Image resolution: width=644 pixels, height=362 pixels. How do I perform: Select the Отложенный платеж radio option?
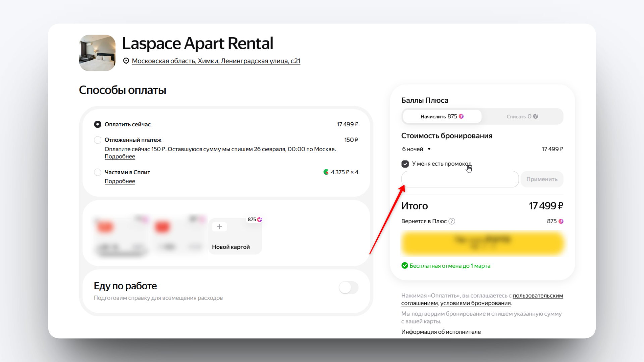pos(98,140)
